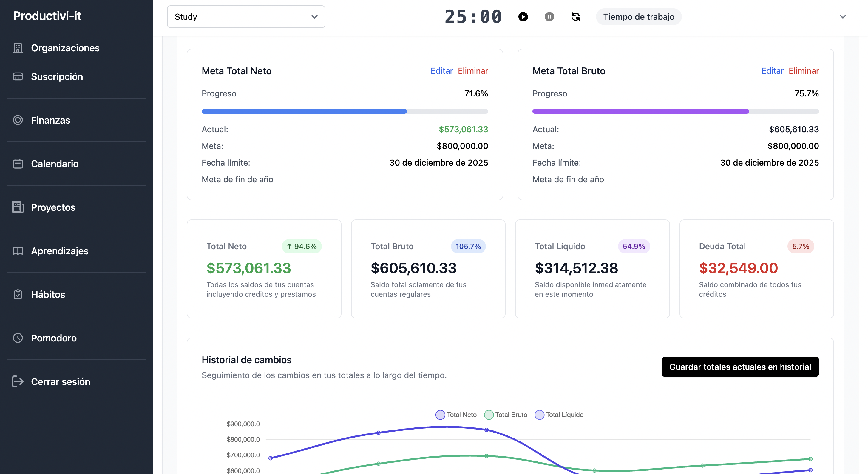
Task: Click Guardar totales actuales en historial button
Action: pyautogui.click(x=740, y=367)
